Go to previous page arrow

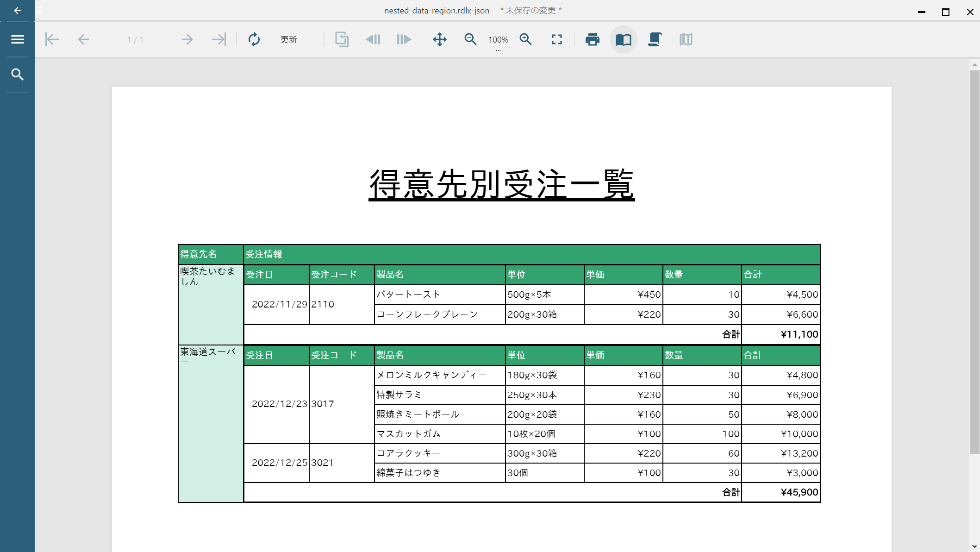coord(83,39)
